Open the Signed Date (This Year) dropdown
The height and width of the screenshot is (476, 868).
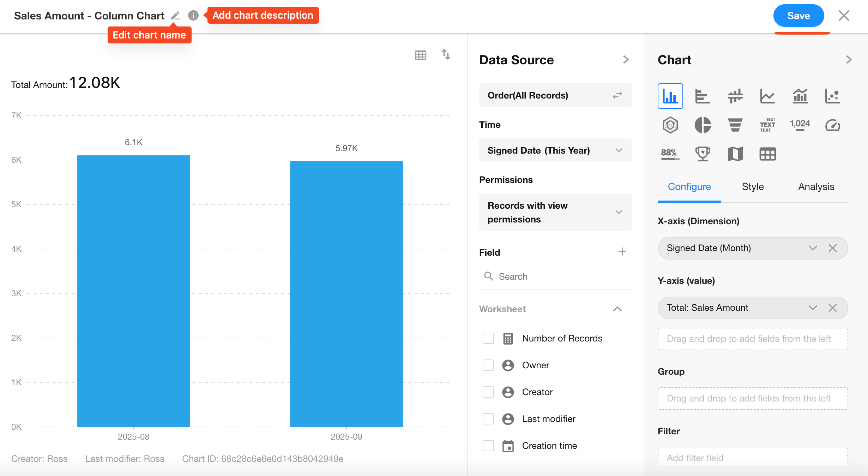tap(555, 150)
